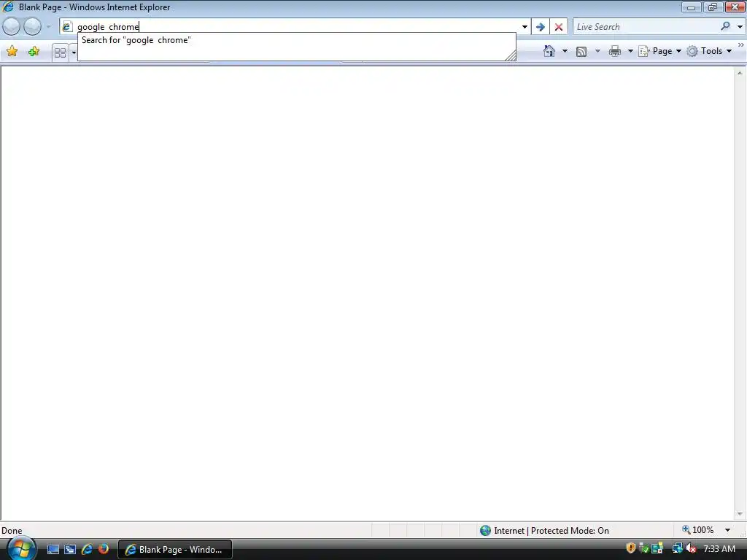Minimize the Internet Explorer window
Viewport: 747px width, 560px height.
(691, 7)
